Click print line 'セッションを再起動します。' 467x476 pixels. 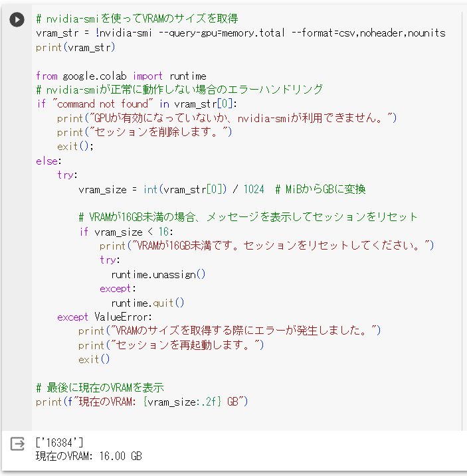(171, 345)
